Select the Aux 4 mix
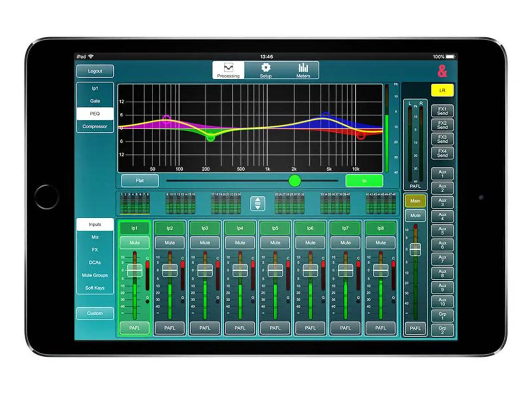532x394 pixels. click(442, 216)
